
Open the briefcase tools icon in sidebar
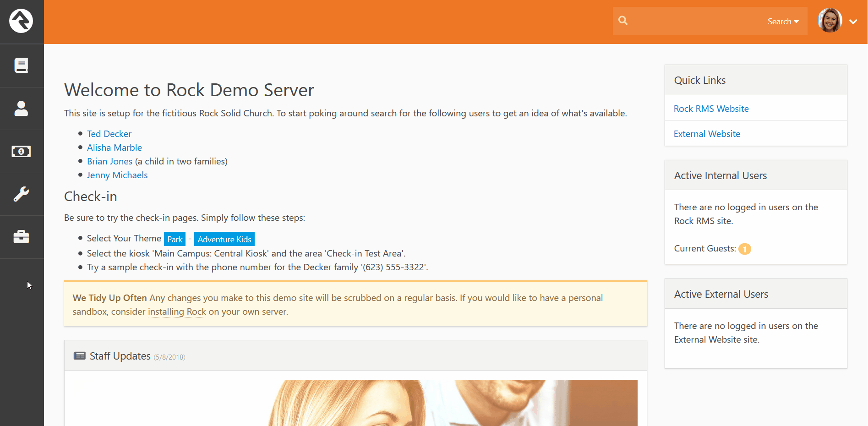21,237
